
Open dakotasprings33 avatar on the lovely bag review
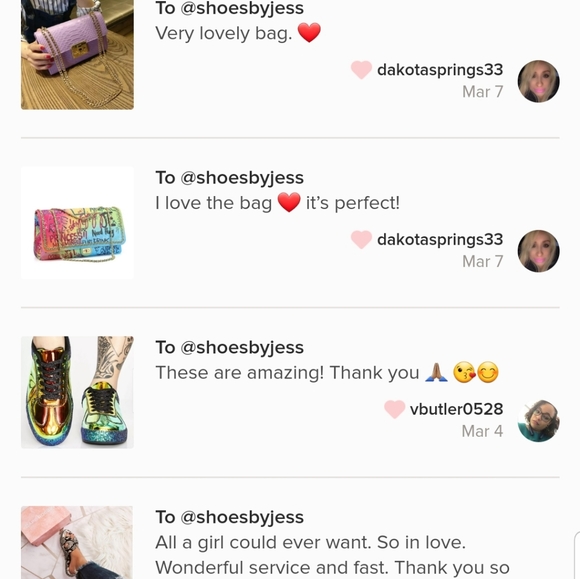pyautogui.click(x=538, y=81)
